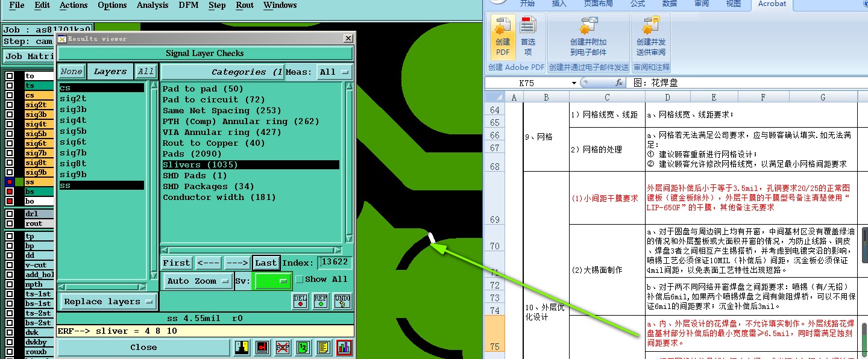Click 创建并发送供审阅 ribbon icon
The width and height of the screenshot is (868, 359).
(651, 36)
